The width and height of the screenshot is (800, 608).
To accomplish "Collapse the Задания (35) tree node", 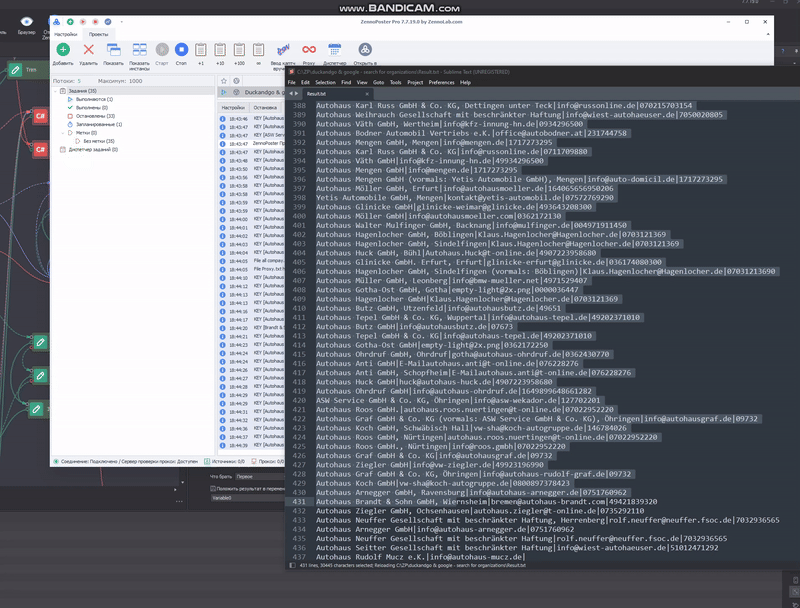I will (55, 91).
